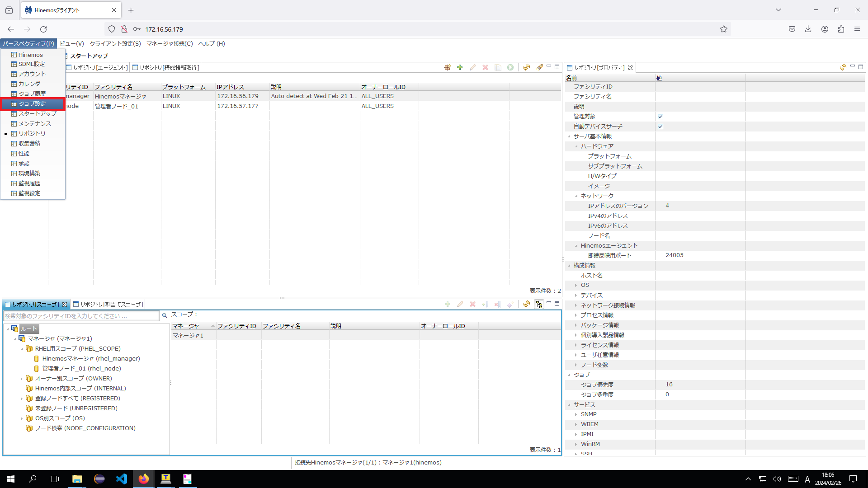Click the search magnifier beside facility ID field
Screen dimensions: 868x488
(x=165, y=315)
